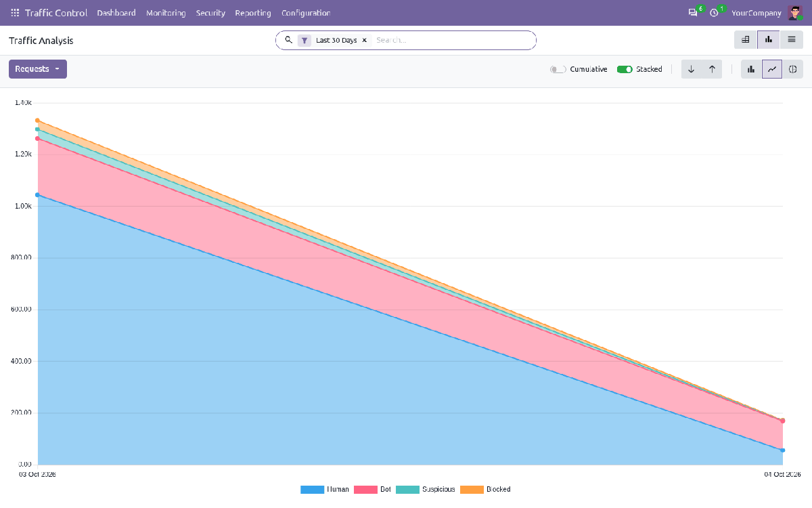The image size is (812, 508).
Task: Expand the Requests measure dropdown
Action: point(38,69)
